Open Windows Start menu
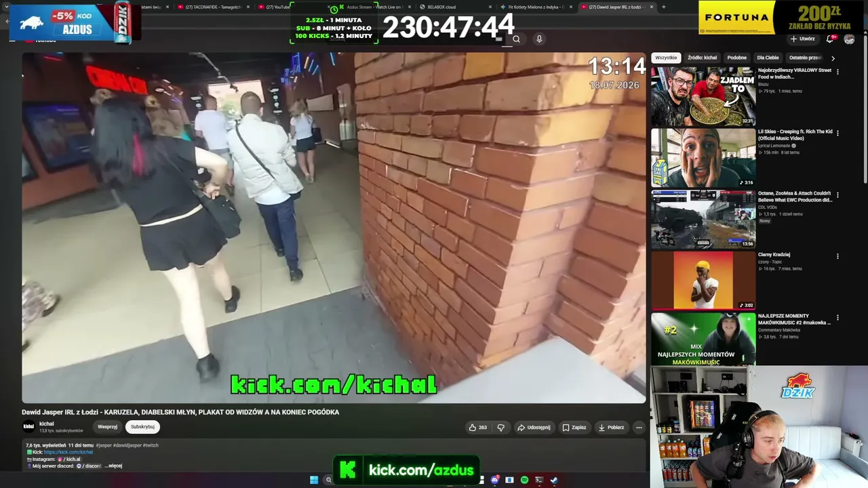This screenshot has width=868, height=488. coord(314,480)
